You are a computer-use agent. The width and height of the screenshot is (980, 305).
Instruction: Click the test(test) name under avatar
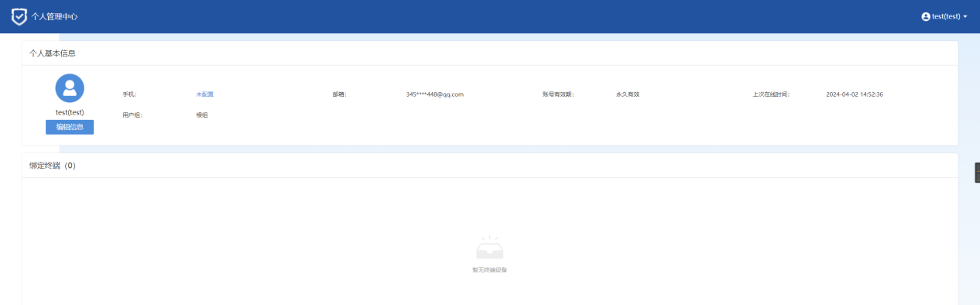[x=70, y=112]
